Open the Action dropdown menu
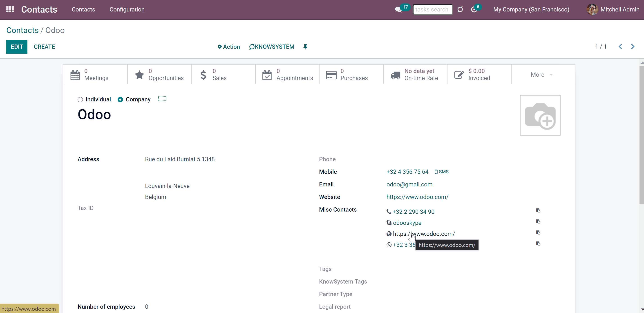Image resolution: width=644 pixels, height=313 pixels. 228,47
